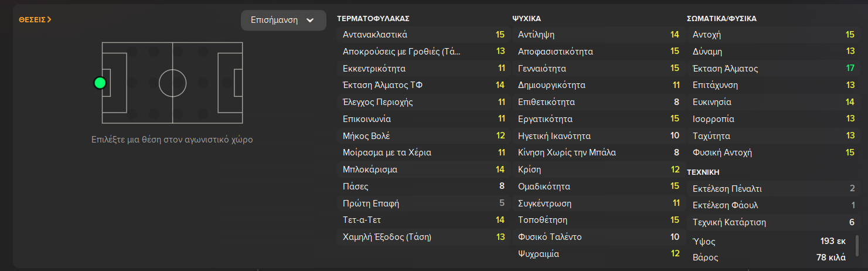Select the Έκταση Άλματος physical attribute valued 17
The image size is (868, 271).
772,69
